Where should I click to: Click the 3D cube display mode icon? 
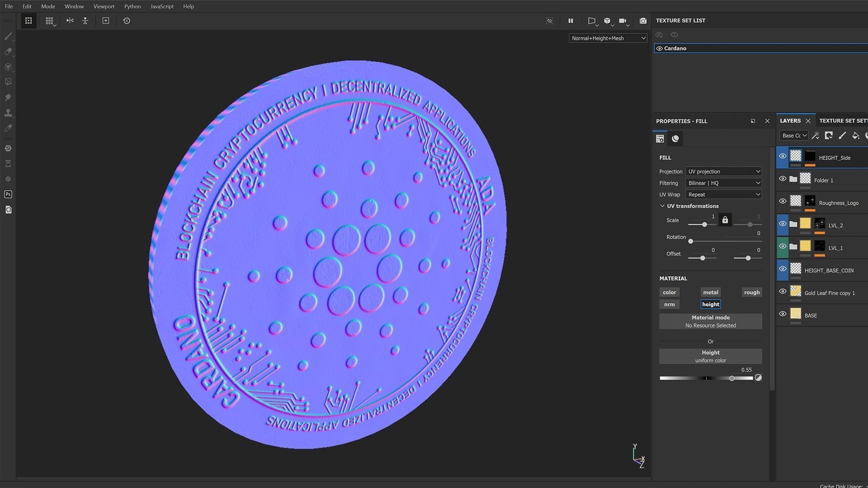click(x=607, y=21)
